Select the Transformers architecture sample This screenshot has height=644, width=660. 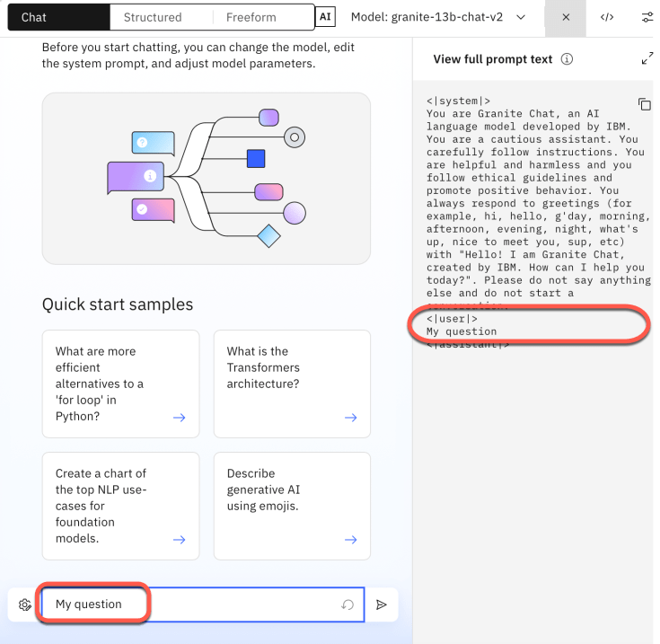coord(292,384)
